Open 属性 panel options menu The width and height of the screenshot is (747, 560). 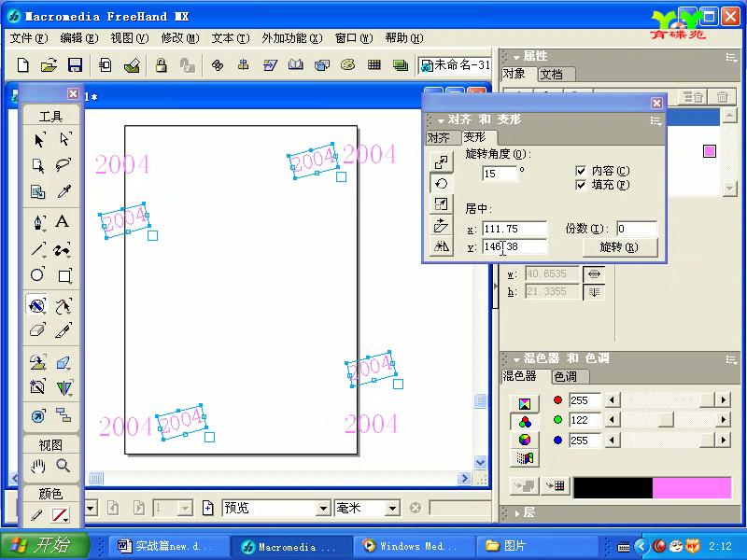(x=731, y=58)
